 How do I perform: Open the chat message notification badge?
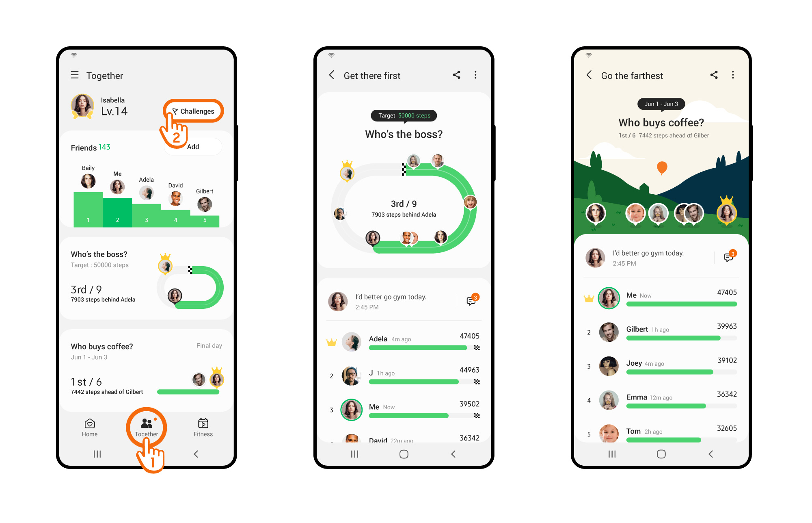(473, 300)
